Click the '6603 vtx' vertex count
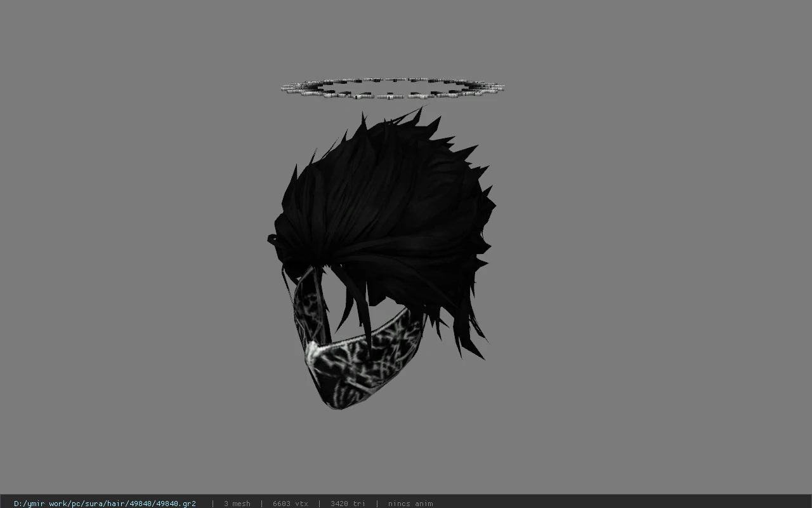Screen dimensions: 812x508 (x=291, y=504)
